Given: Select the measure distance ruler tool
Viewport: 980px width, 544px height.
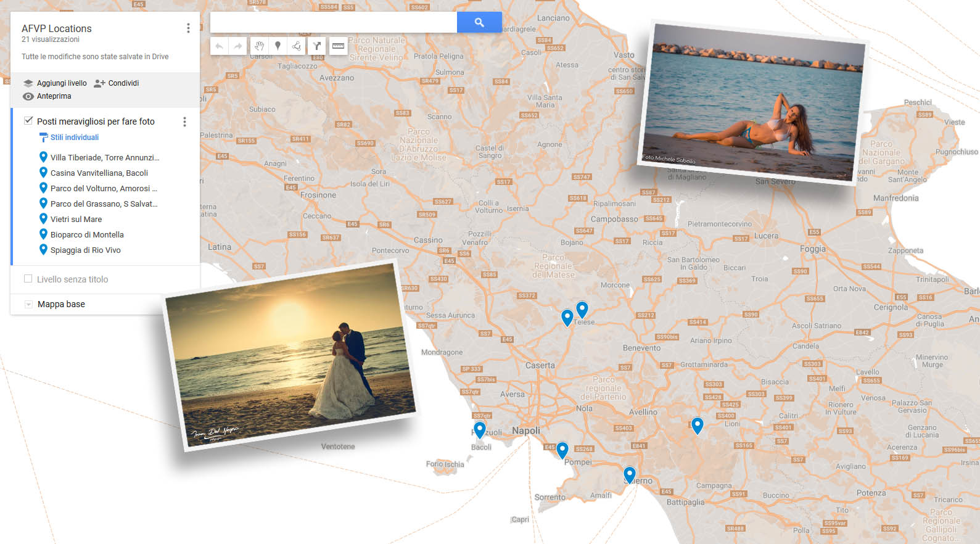Looking at the screenshot, I should coord(338,46).
